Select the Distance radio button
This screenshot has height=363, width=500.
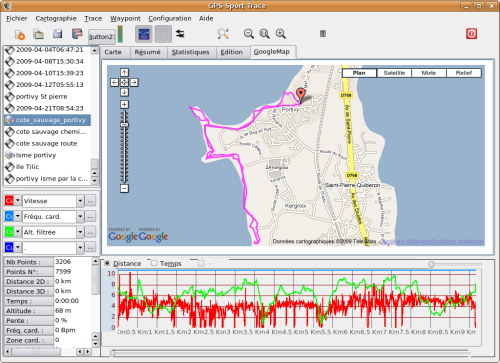pos(108,263)
